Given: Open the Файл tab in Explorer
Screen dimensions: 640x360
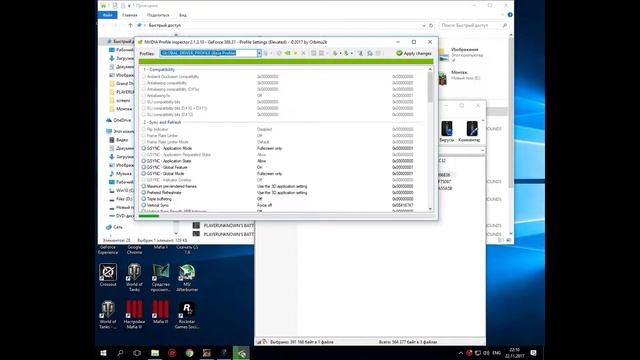Looking at the screenshot, I should (107, 15).
